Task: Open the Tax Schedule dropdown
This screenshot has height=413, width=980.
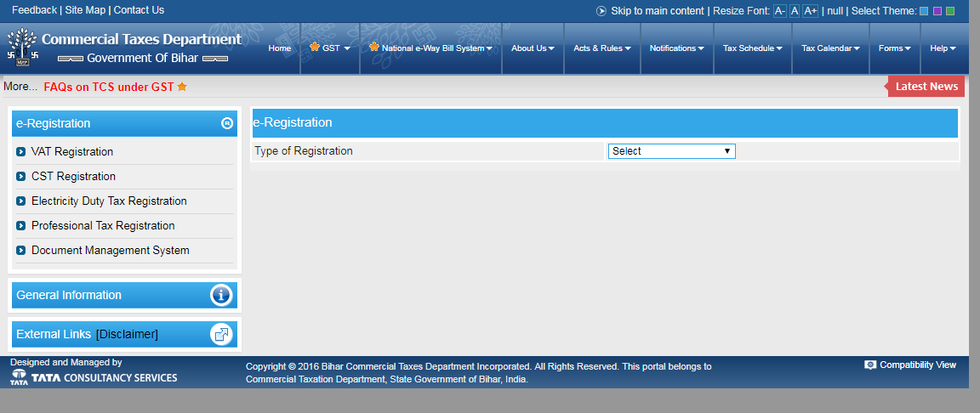Action: 753,48
